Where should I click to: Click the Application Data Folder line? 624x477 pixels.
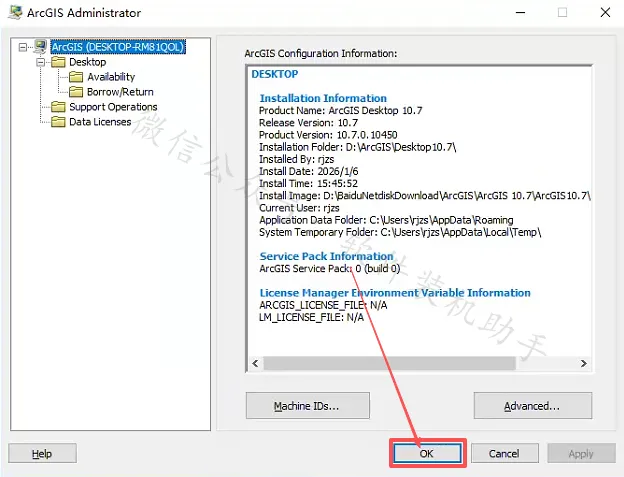coord(386,220)
